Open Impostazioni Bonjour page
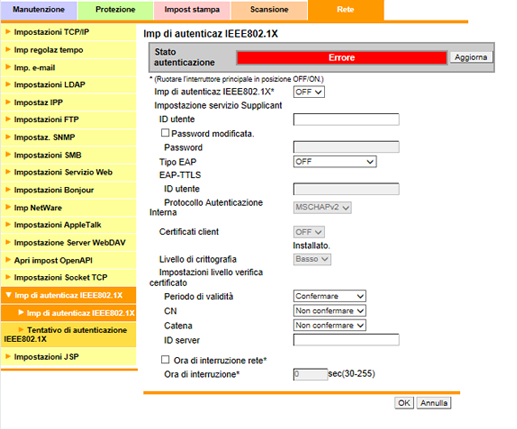This screenshot has height=429, width=517. click(x=68, y=190)
